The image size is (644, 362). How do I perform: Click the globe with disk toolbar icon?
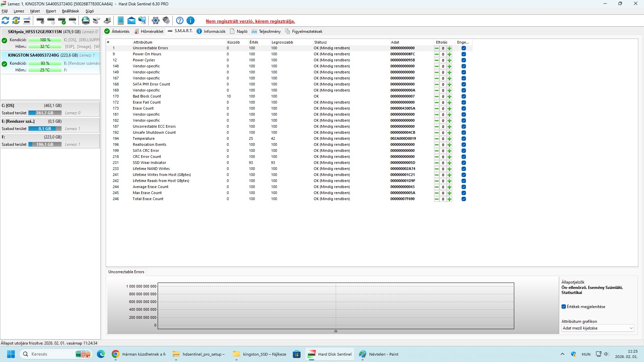[86, 21]
